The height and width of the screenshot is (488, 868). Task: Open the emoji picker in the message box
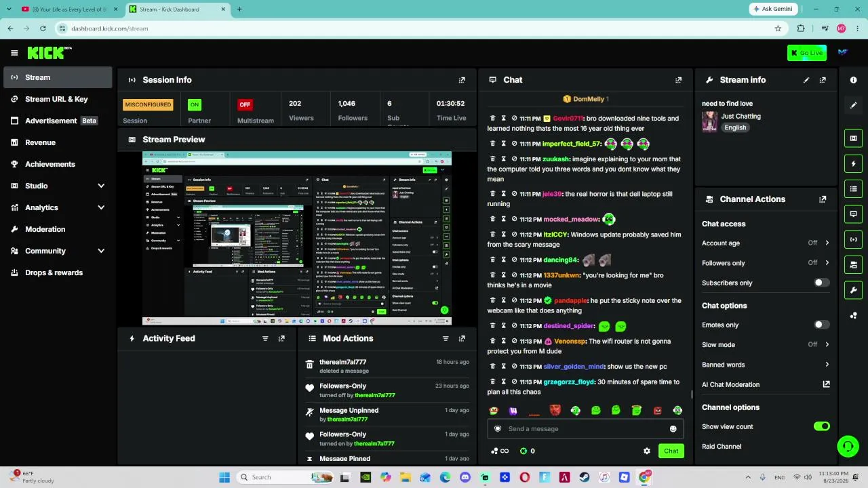[x=673, y=429]
